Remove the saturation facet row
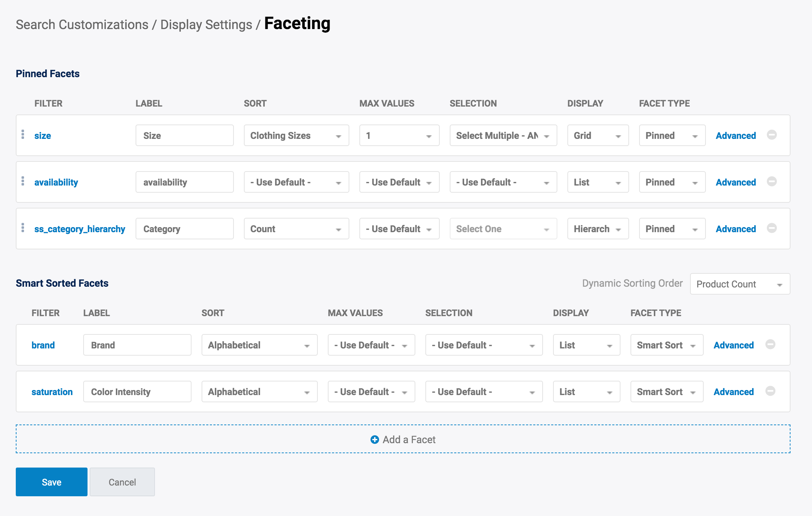This screenshot has height=516, width=812. pos(770,391)
